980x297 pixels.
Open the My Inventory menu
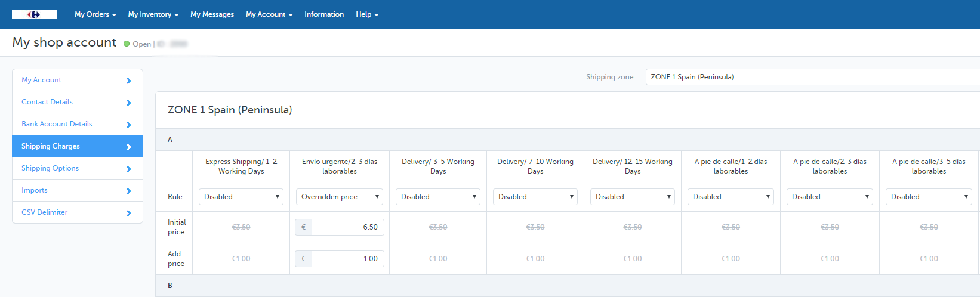point(153,14)
